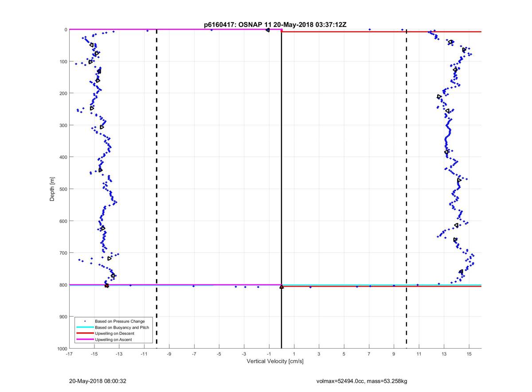
Task: Click depth tick label '300'
Action: 63,125
